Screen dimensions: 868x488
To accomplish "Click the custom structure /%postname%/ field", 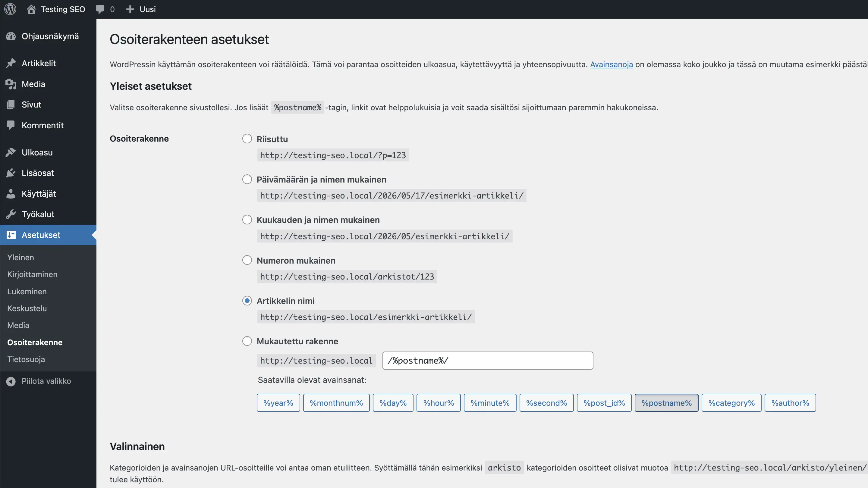I will coord(488,360).
